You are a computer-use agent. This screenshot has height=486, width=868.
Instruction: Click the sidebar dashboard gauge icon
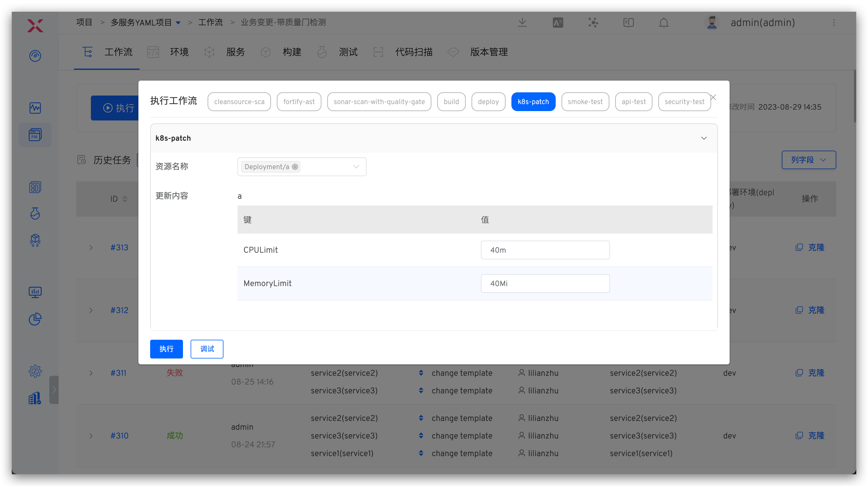35,56
